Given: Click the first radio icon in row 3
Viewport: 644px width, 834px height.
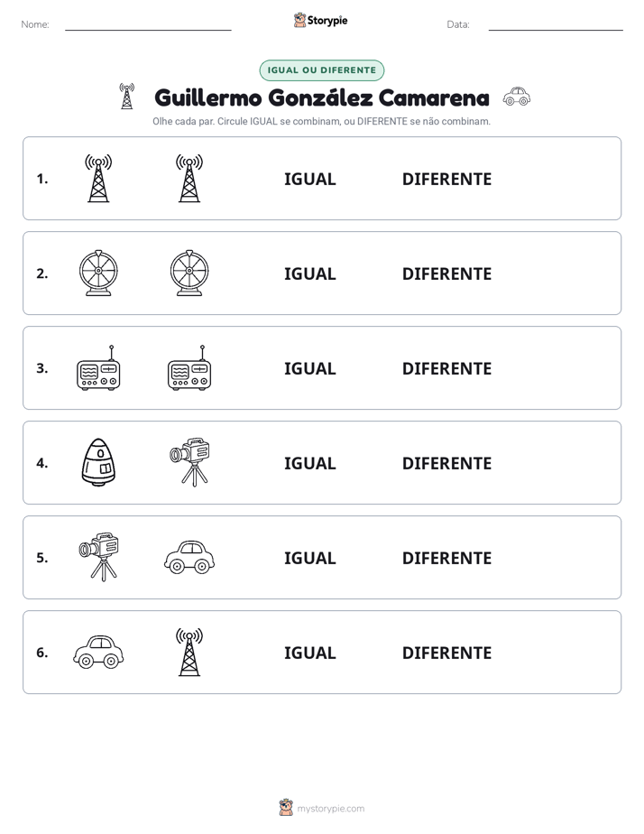Looking at the screenshot, I should tap(98, 367).
